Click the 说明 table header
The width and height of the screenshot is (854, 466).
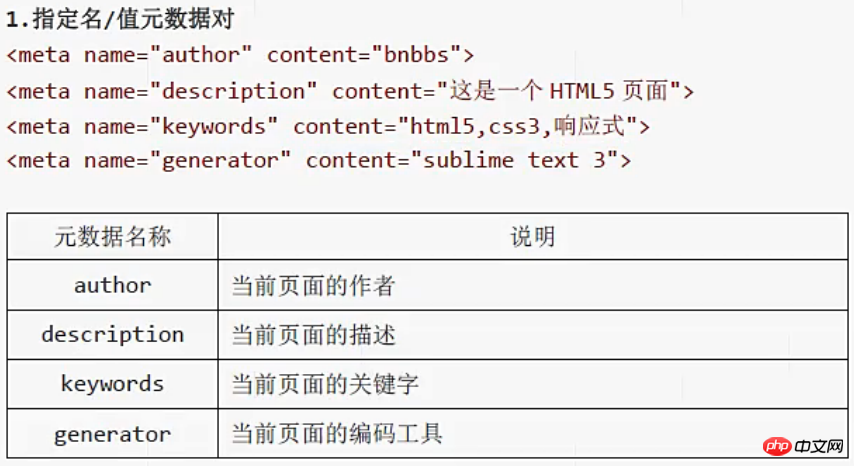pos(532,237)
